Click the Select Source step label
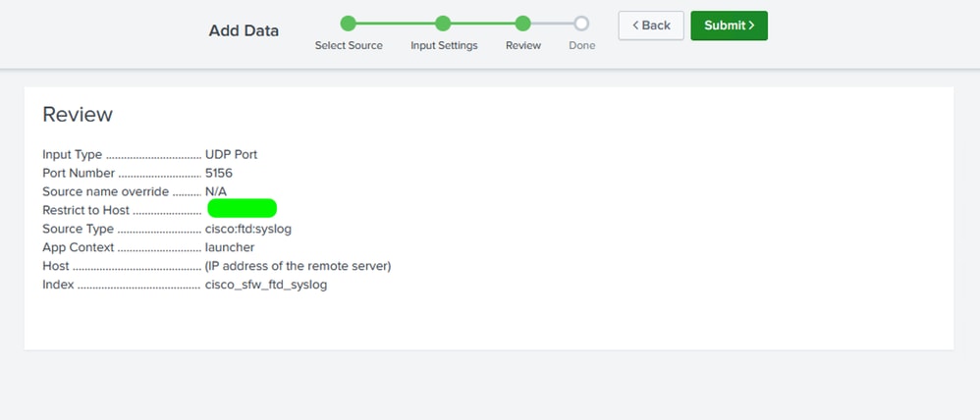 (349, 45)
